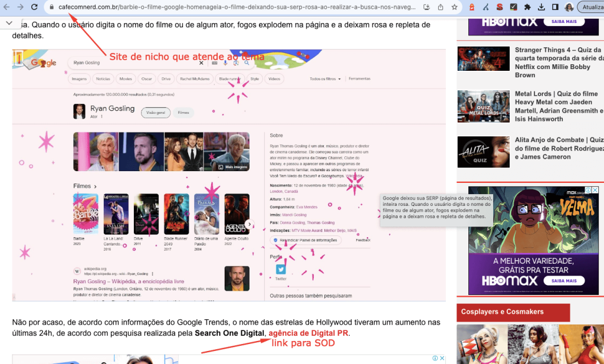Close the bottom banner ad
Screen dimensions: 604x364
click(442, 358)
